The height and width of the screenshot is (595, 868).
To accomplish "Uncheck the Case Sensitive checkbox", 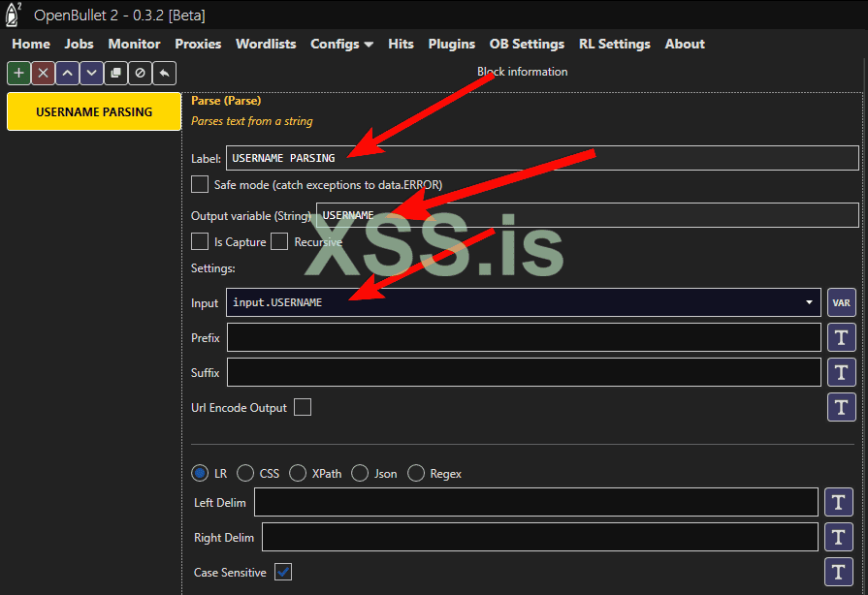I will [283, 572].
